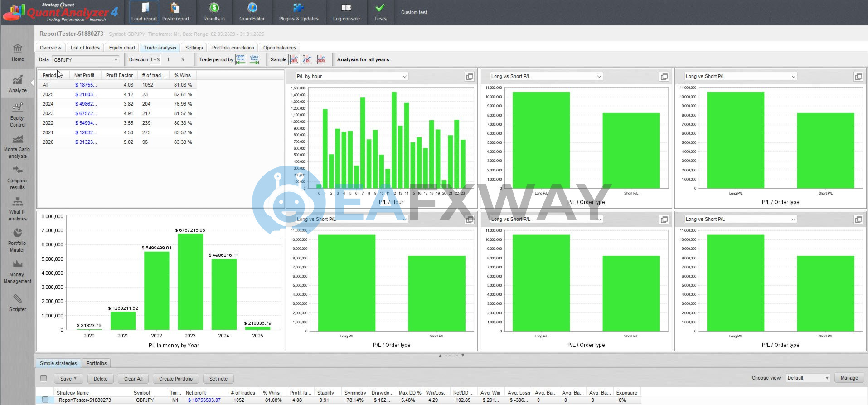Viewport: 868px width, 405px height.
Task: Open the Portfolio Master section
Action: 17,240
